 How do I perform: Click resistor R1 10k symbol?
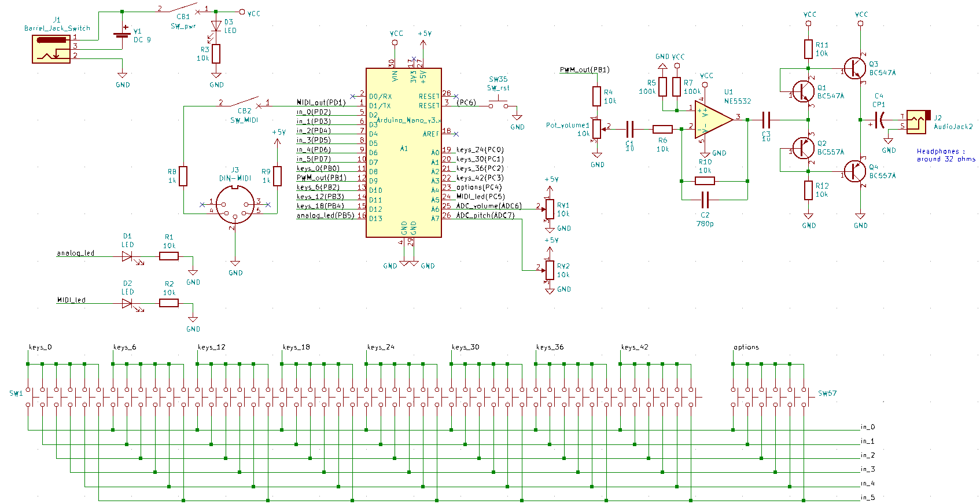(169, 256)
